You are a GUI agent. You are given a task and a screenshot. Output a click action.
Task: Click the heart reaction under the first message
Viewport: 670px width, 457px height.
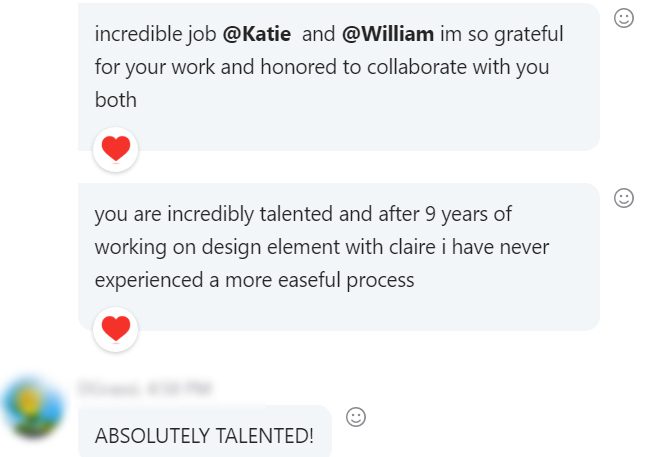click(x=116, y=149)
